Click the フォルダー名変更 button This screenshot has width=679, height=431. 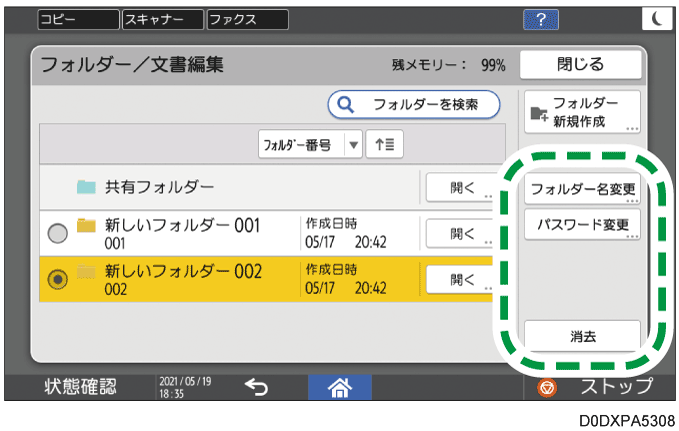coord(582,189)
